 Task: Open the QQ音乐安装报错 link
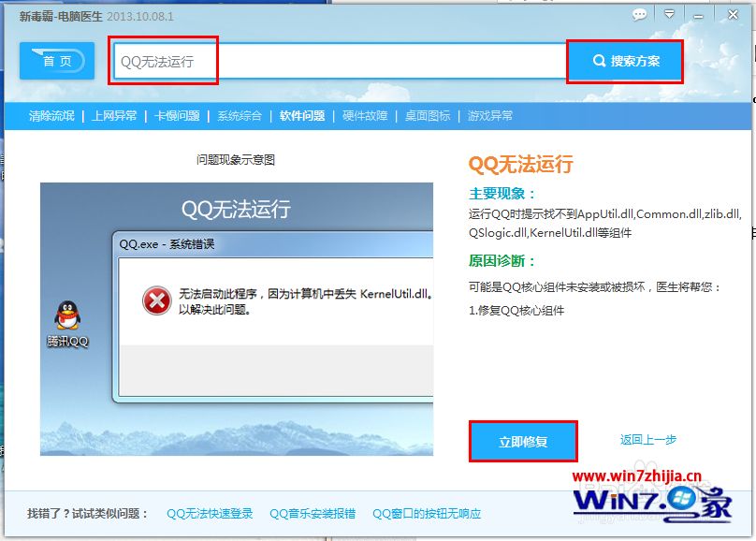click(x=313, y=514)
